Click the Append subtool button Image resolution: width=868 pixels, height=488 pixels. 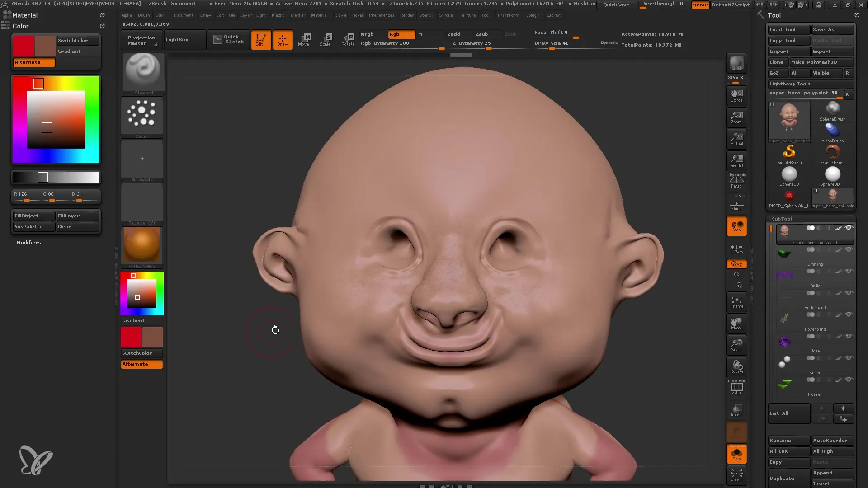[x=831, y=473]
